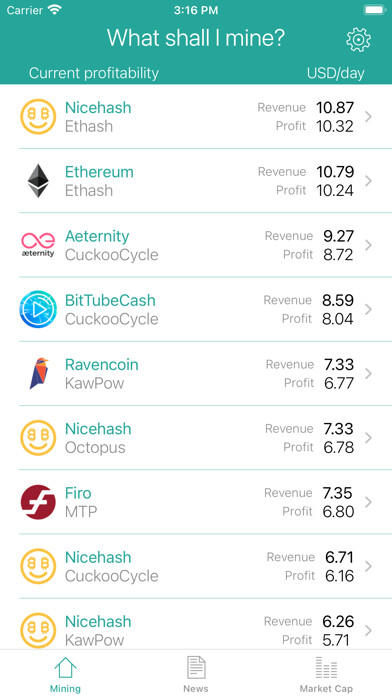392x696 pixels.
Task: Tap the BitTubeCash play-button logo
Action: tap(38, 309)
